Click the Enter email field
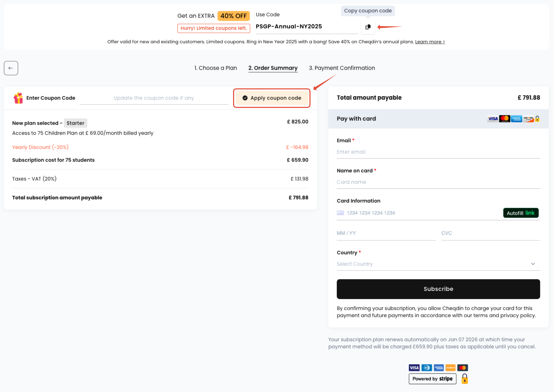The height and width of the screenshot is (392, 554). click(438, 152)
